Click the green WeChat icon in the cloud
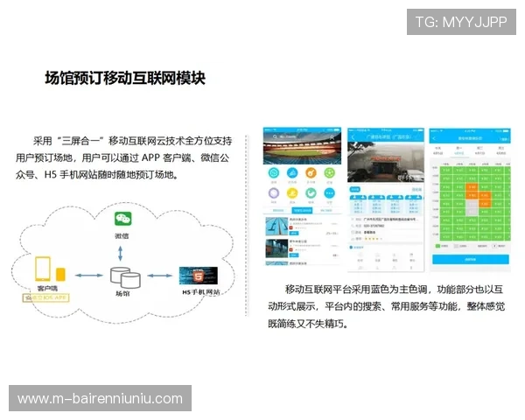 point(121,218)
